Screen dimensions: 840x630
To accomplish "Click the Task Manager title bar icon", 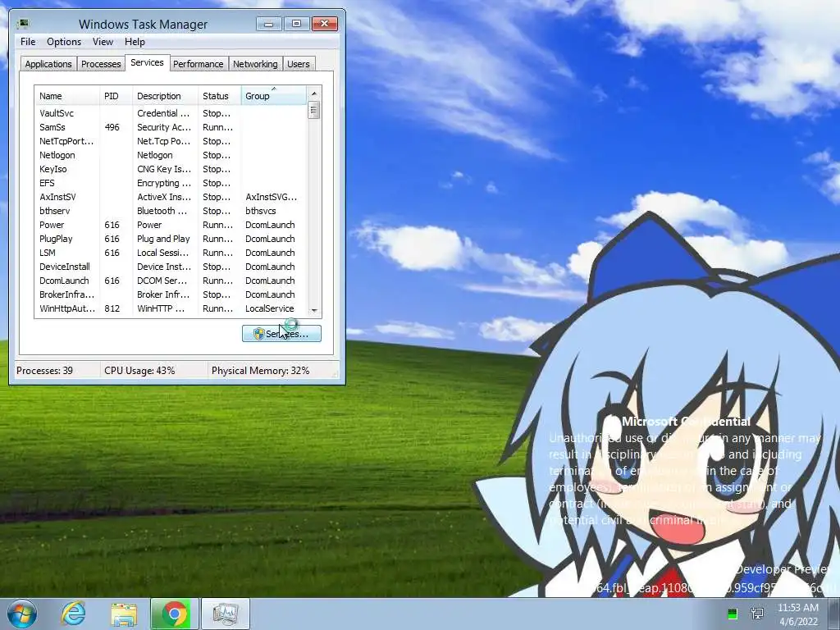I will point(23,24).
